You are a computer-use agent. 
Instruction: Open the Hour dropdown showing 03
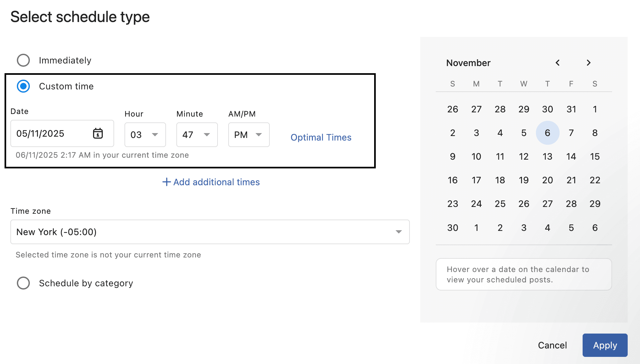click(x=145, y=135)
